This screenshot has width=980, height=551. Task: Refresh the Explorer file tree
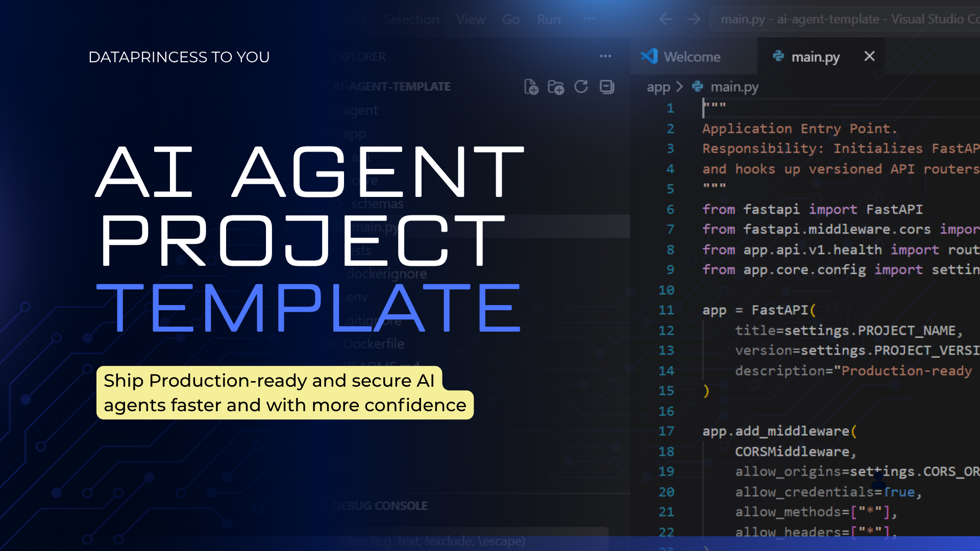point(581,87)
